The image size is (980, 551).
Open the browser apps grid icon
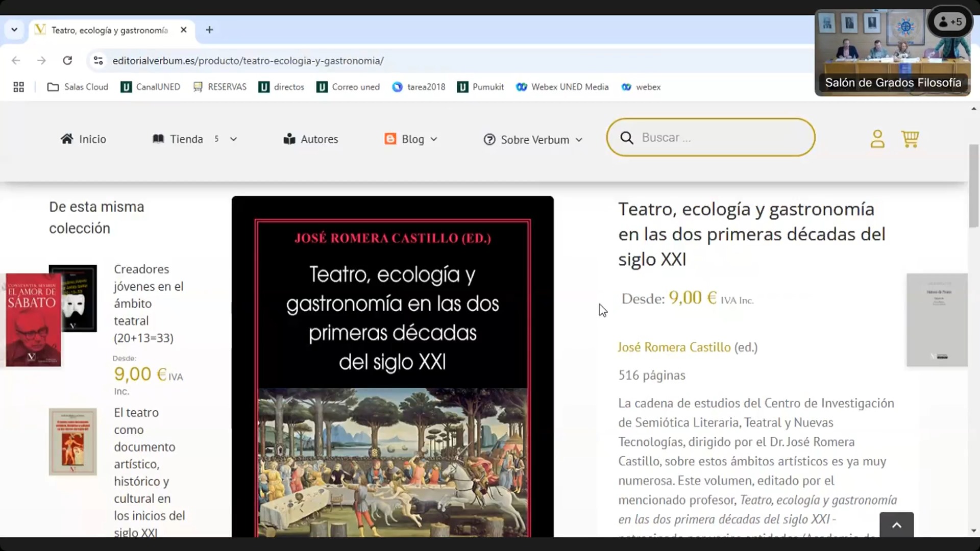click(x=18, y=87)
